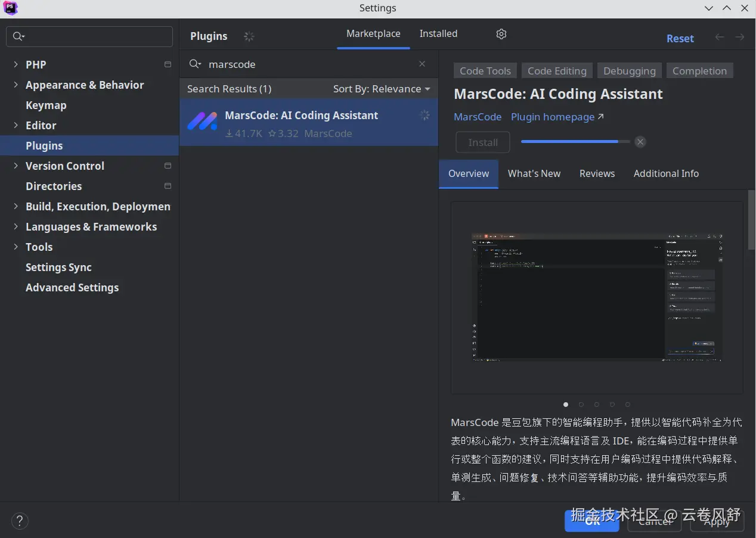Expand Build, Execution, Deployment node

[16, 206]
